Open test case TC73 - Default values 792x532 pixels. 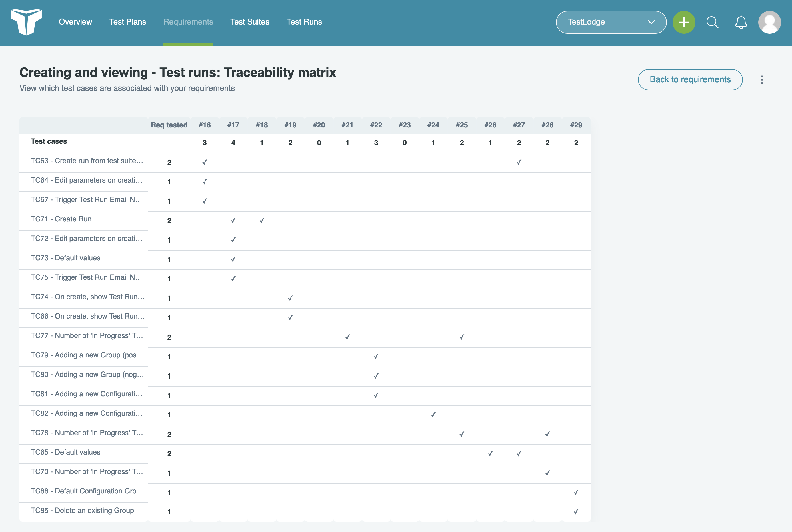point(65,258)
